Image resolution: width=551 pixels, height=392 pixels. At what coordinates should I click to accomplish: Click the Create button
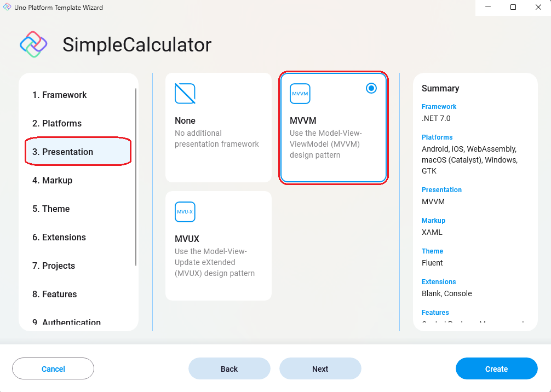click(x=496, y=368)
